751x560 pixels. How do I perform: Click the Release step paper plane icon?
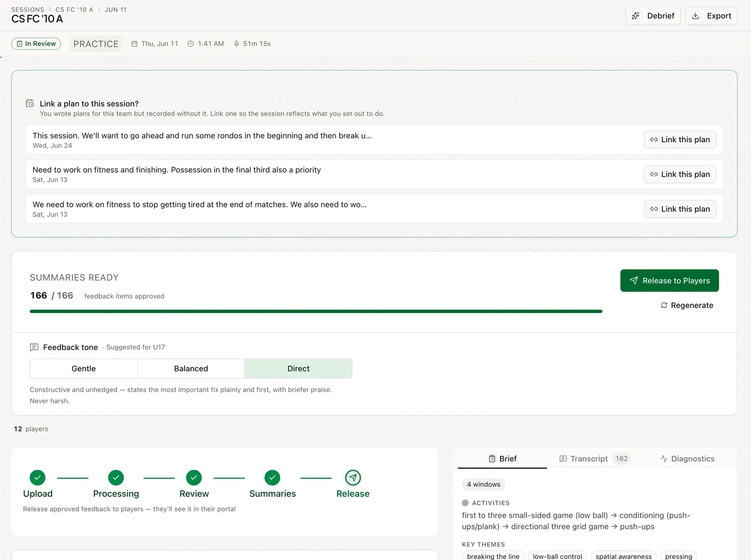353,478
